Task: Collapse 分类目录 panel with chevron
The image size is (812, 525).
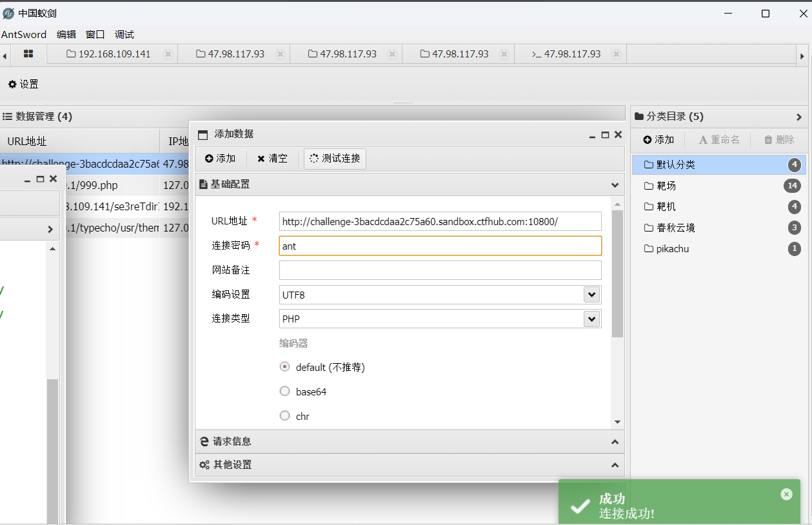Action: (799, 117)
